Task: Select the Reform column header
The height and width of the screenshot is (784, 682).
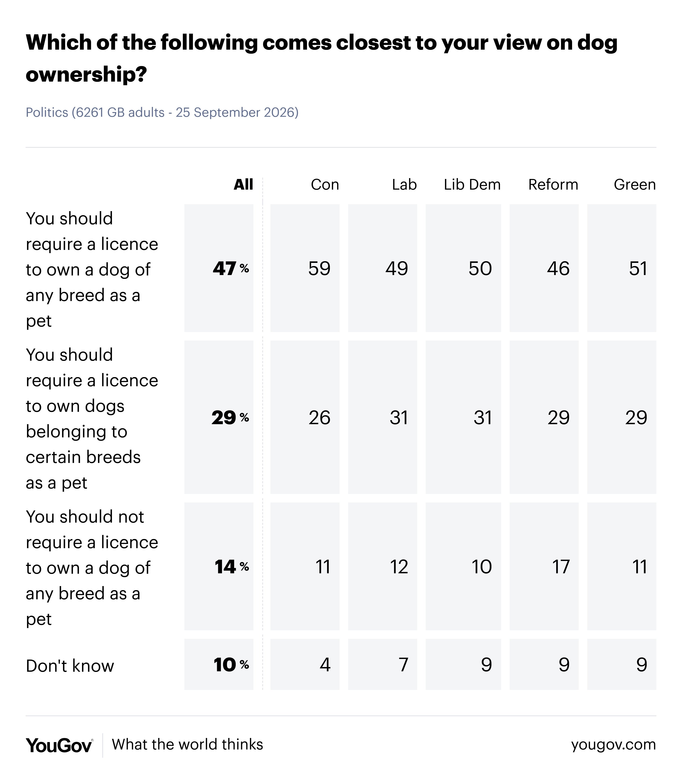Action: click(x=553, y=184)
